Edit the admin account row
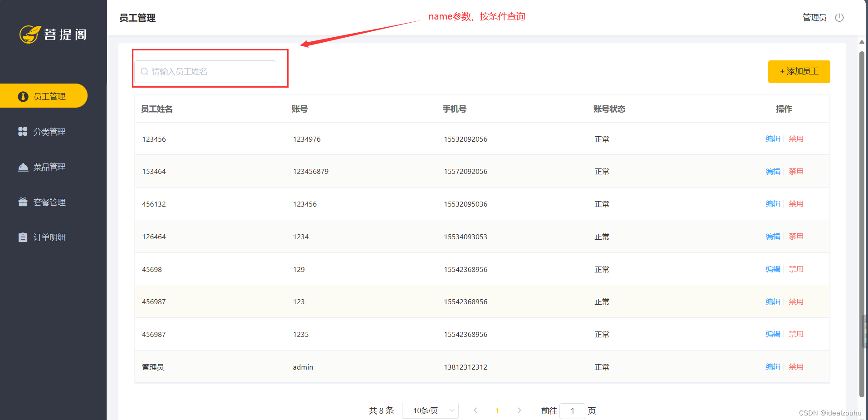 tap(773, 367)
